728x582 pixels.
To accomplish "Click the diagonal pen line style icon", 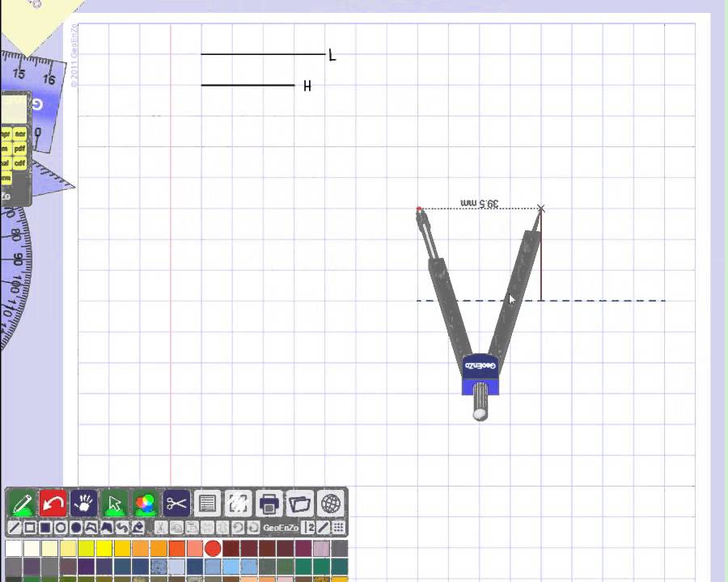I will point(324,528).
